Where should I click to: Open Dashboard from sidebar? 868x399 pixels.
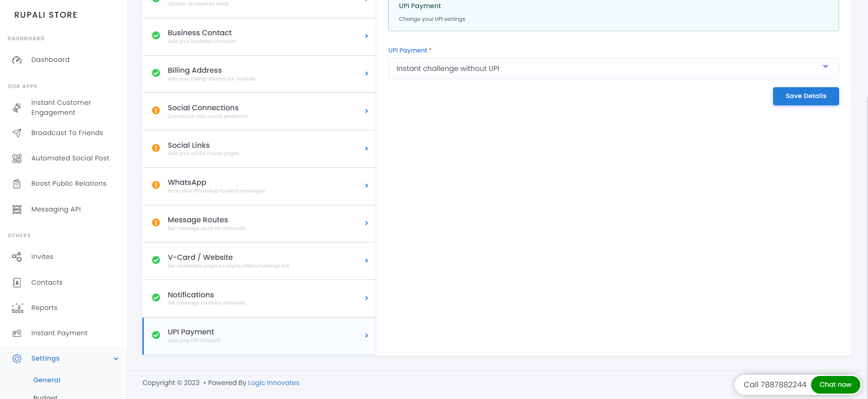[50, 60]
